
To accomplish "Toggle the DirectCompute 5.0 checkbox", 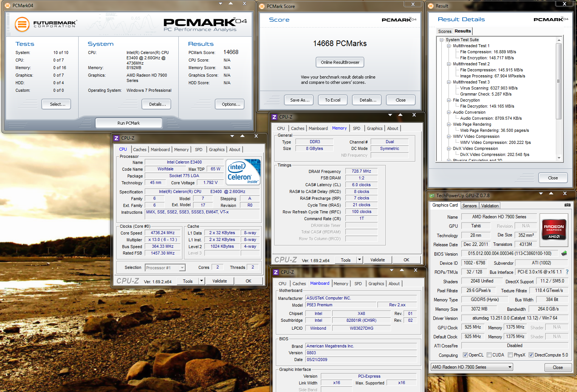I will point(531,355).
